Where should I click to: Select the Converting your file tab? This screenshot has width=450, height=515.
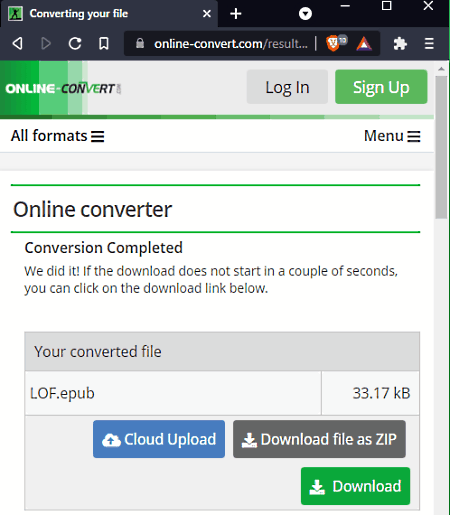point(109,14)
